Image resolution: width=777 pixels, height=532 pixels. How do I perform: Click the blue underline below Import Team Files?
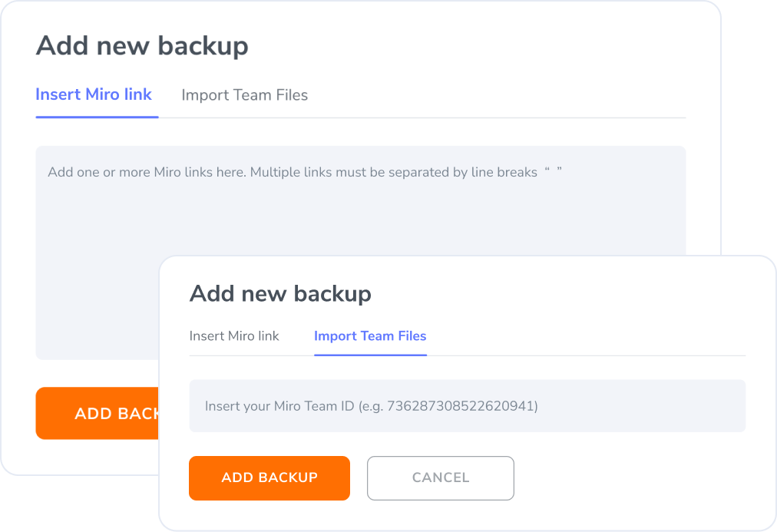click(370, 355)
